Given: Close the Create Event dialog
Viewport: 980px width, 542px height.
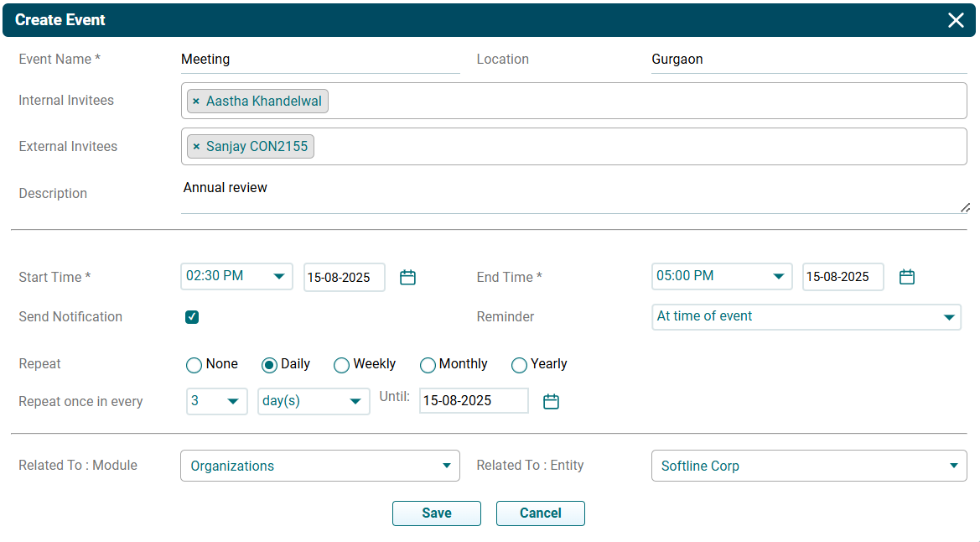Looking at the screenshot, I should [x=956, y=20].
